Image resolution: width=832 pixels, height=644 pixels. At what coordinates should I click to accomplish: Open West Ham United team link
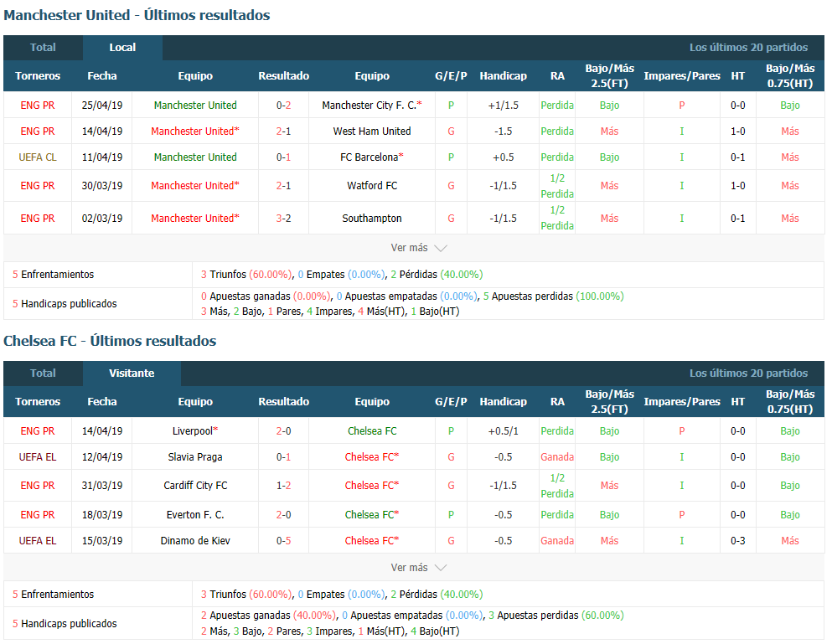[371, 131]
